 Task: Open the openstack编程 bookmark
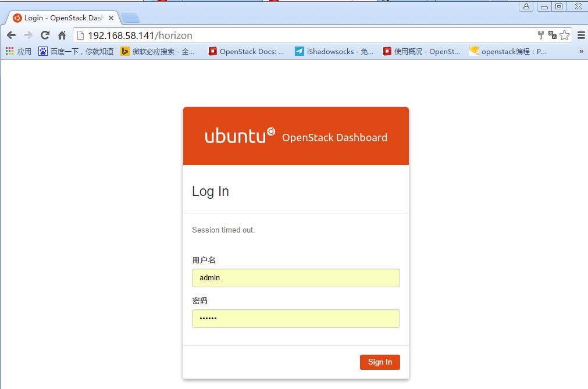[508, 51]
